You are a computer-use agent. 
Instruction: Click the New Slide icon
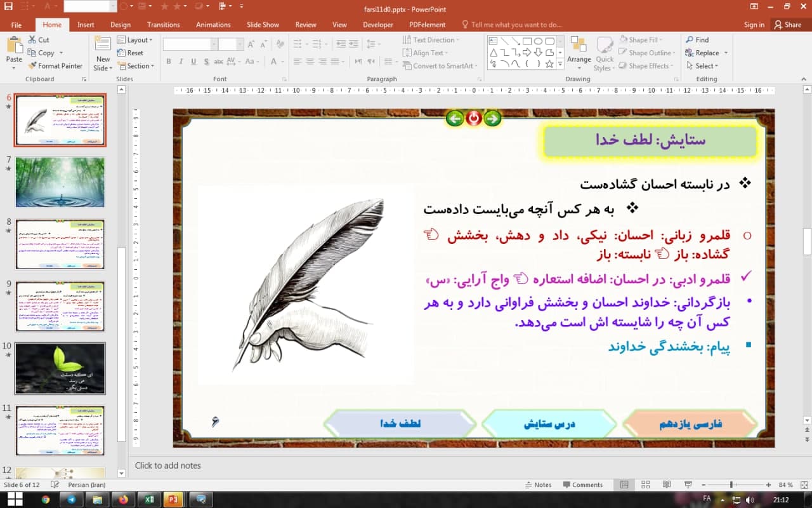tap(103, 44)
